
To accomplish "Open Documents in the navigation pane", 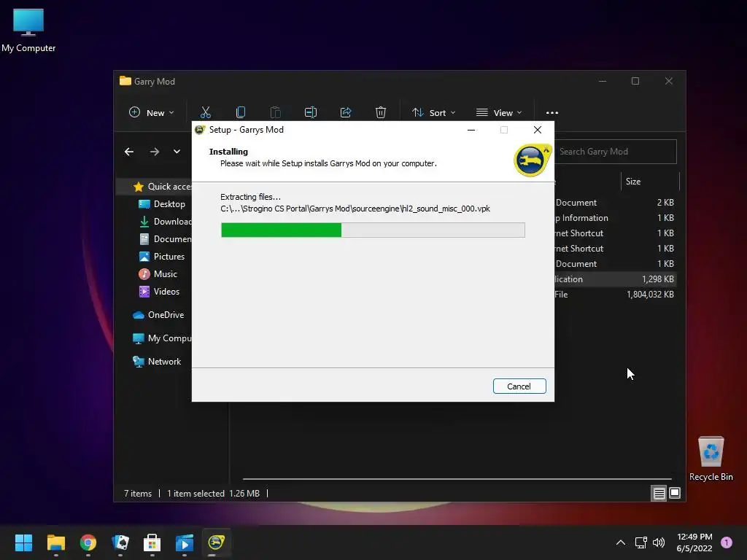I will pyautogui.click(x=165, y=239).
